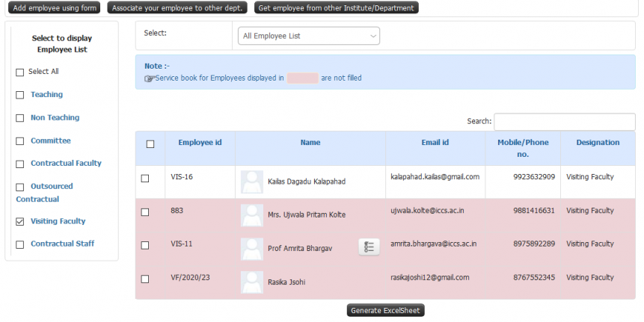Click Add employee using form button
The height and width of the screenshot is (322, 644).
pos(54,7)
